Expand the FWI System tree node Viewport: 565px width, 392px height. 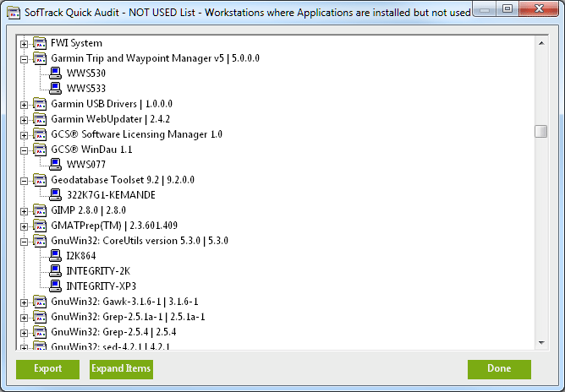coord(24,43)
